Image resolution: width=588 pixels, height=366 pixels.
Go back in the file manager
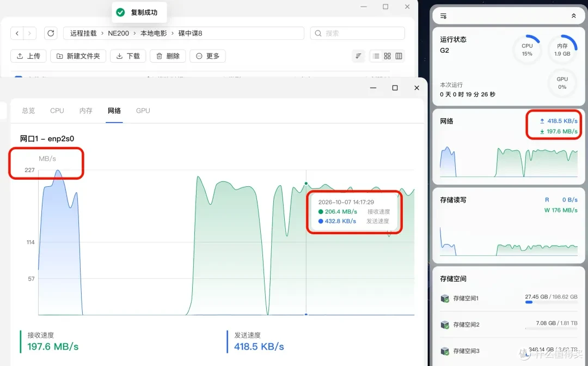click(17, 33)
